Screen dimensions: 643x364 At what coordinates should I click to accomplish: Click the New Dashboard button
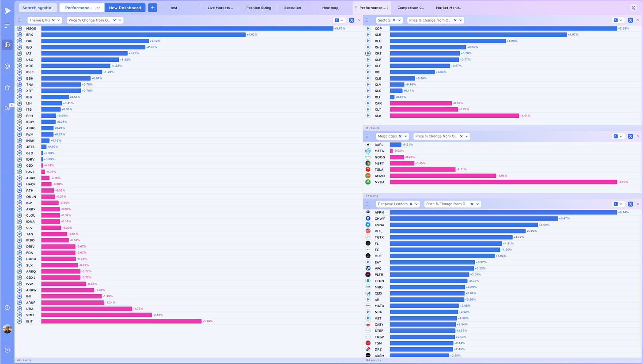tap(125, 8)
